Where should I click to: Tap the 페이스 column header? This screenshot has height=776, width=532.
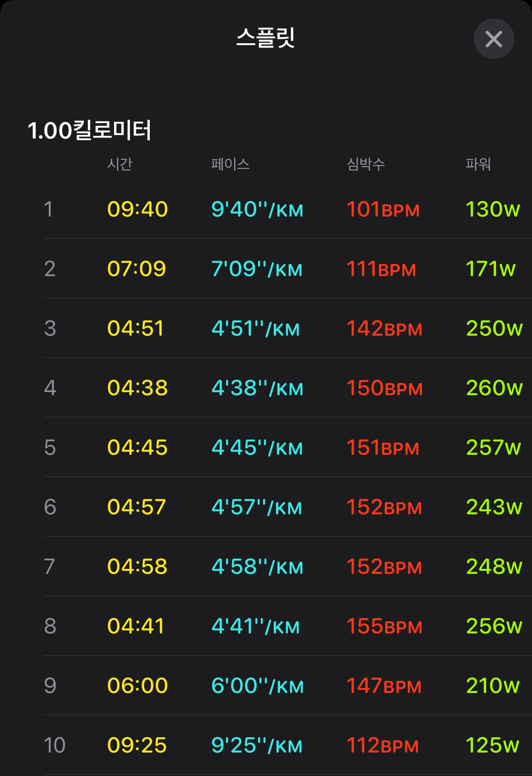point(230,164)
